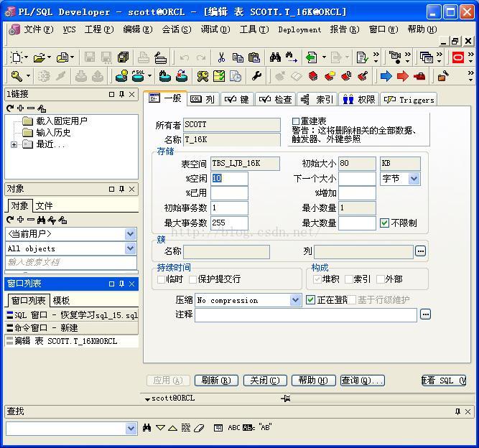Open the 会话(S) menu
The height and width of the screenshot is (448, 479).
(176, 29)
